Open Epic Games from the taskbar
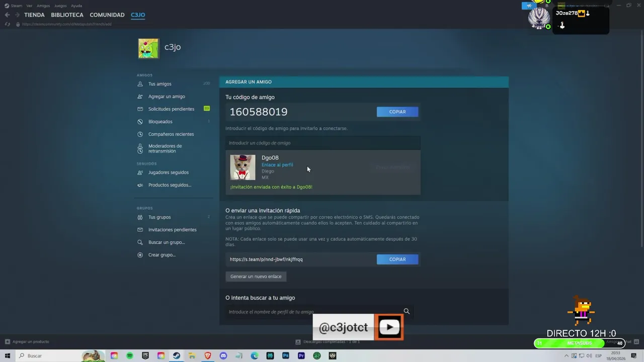 pyautogui.click(x=145, y=356)
